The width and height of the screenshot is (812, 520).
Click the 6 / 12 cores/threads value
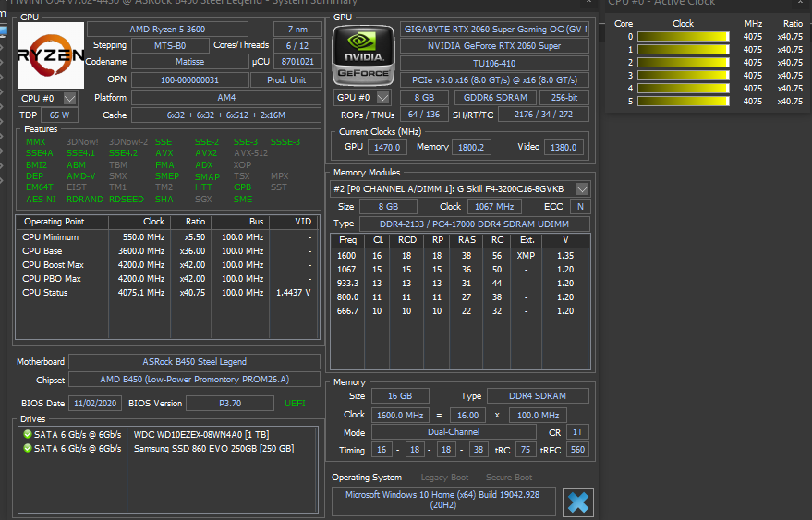(x=297, y=45)
